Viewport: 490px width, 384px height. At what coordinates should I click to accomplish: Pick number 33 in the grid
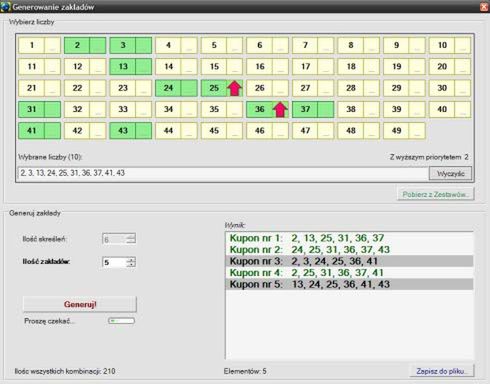pos(123,109)
